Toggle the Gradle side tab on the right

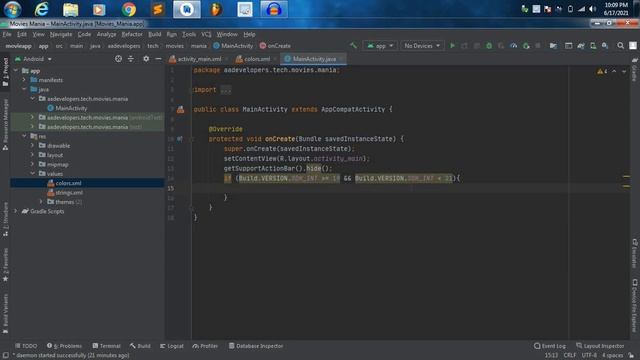[x=634, y=69]
